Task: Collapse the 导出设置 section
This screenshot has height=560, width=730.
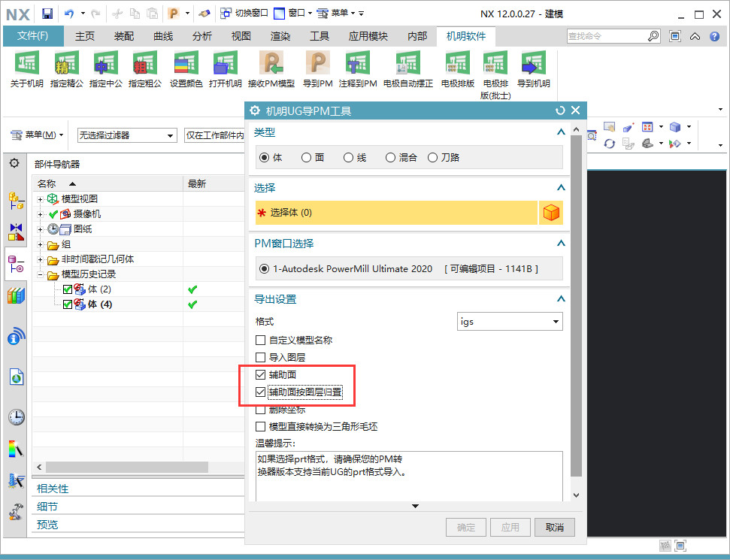Action: pos(560,299)
